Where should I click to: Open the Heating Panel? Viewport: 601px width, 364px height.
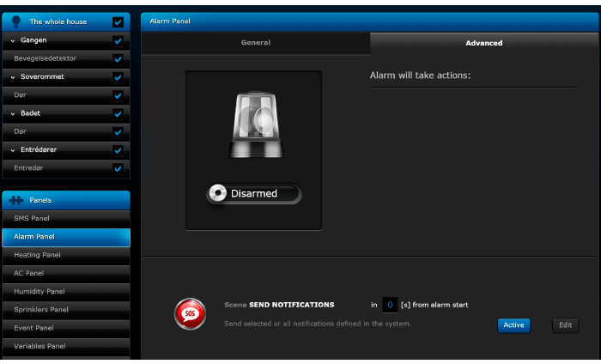coord(65,255)
